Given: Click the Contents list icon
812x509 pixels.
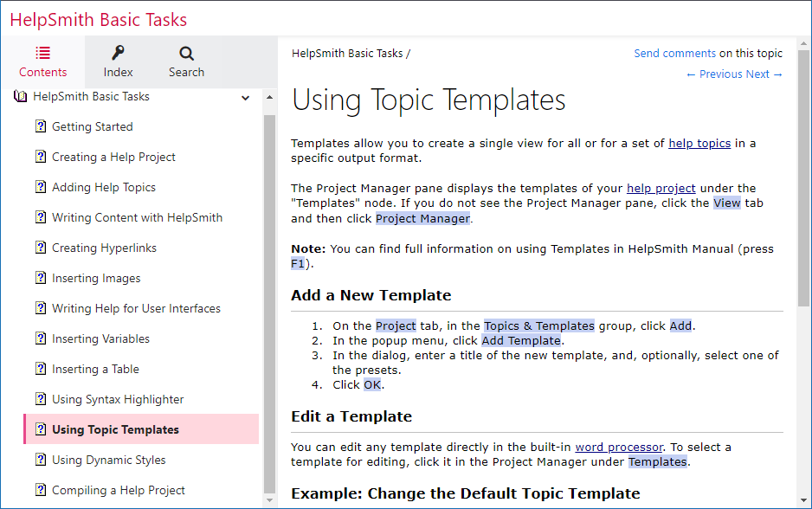Looking at the screenshot, I should click(x=42, y=53).
